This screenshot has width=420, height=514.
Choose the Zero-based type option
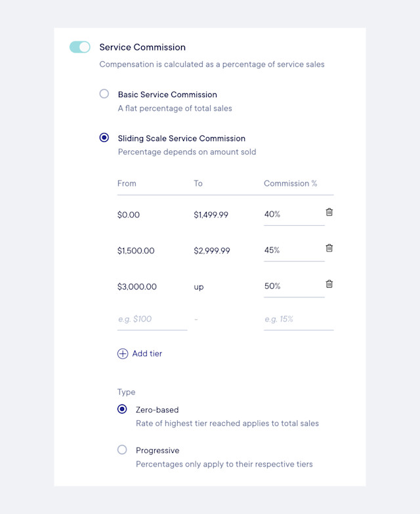[122, 409]
